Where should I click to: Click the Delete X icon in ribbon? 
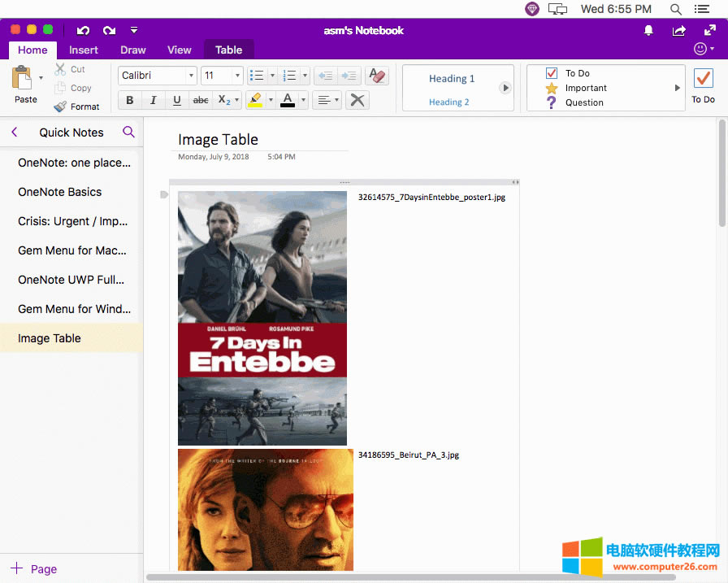coord(356,100)
